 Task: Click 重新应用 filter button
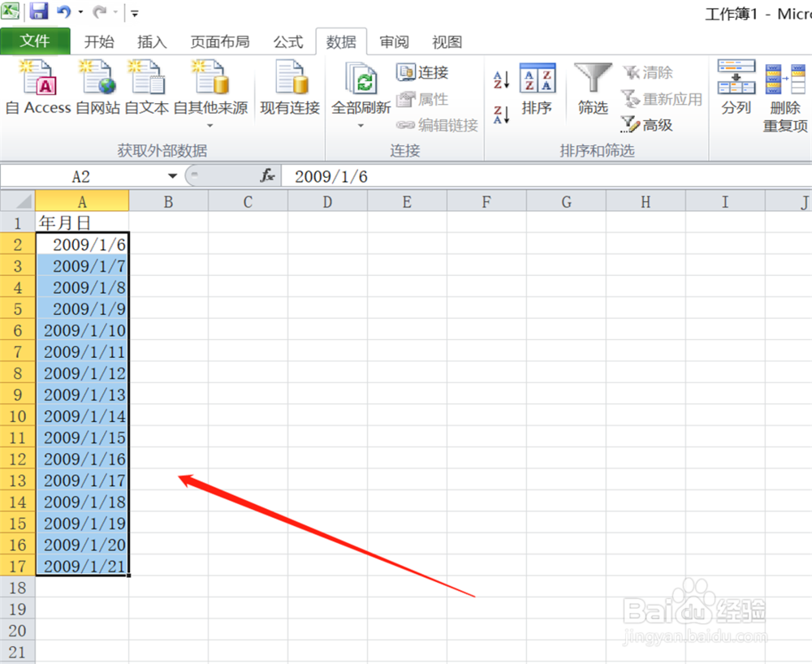coord(662,98)
